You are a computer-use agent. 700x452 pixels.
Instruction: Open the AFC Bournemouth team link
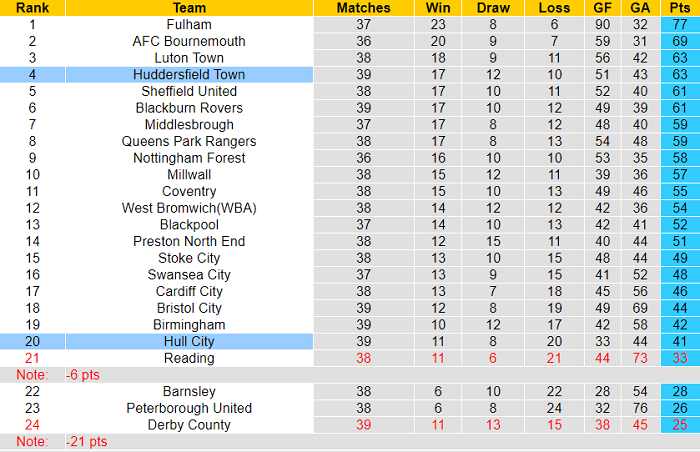click(189, 41)
